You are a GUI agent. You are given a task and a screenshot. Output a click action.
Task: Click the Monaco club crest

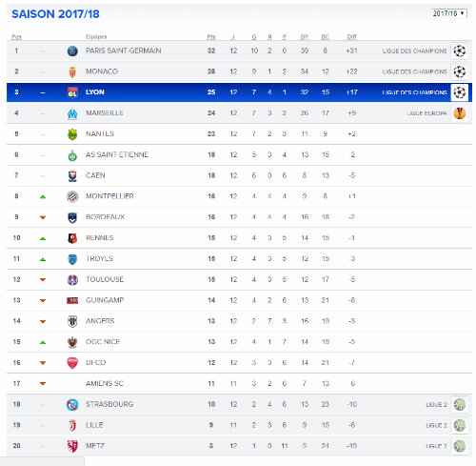tap(72, 71)
